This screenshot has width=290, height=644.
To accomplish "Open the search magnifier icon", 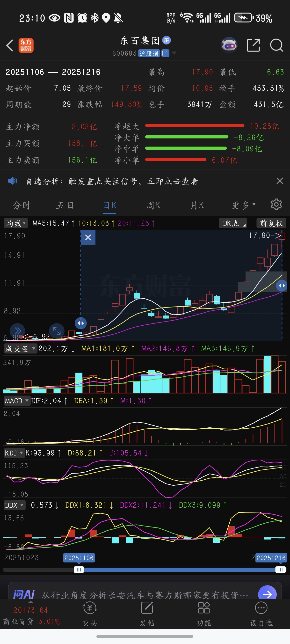I will pos(276,45).
